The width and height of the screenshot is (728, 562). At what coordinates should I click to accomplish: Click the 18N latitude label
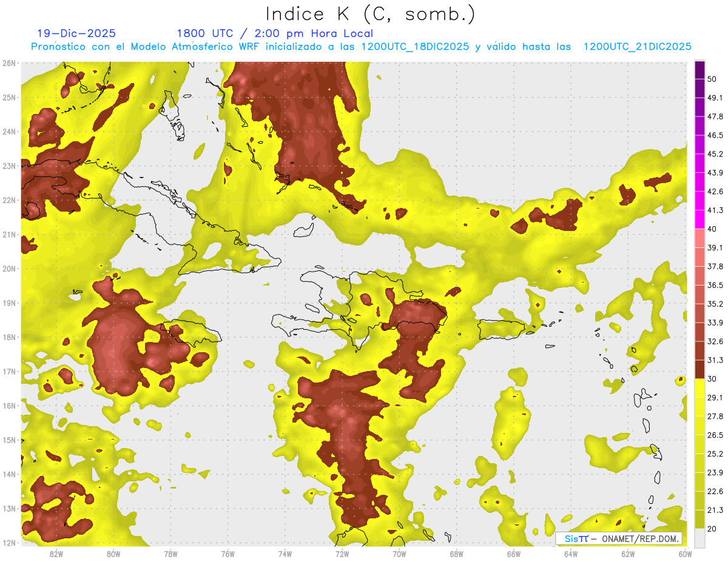tap(9, 337)
